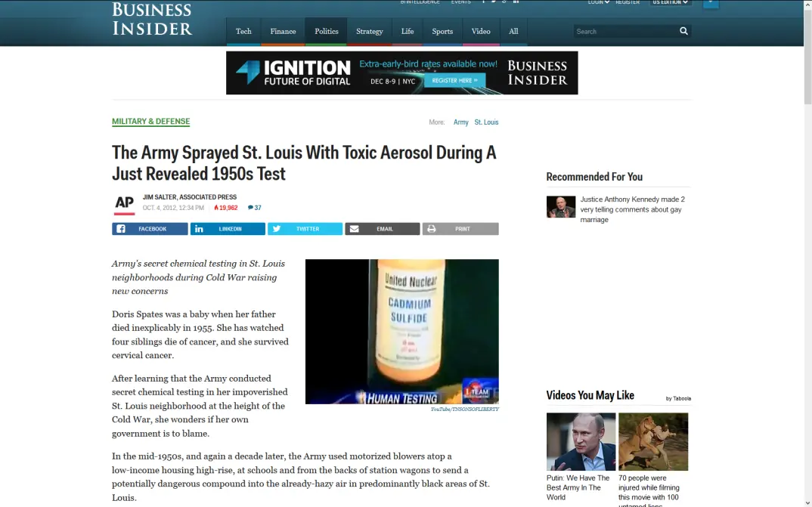Screen dimensions: 812x507
Task: Click the YouTube/TNSONSOFLIBERTY image credit
Action: 464,410
